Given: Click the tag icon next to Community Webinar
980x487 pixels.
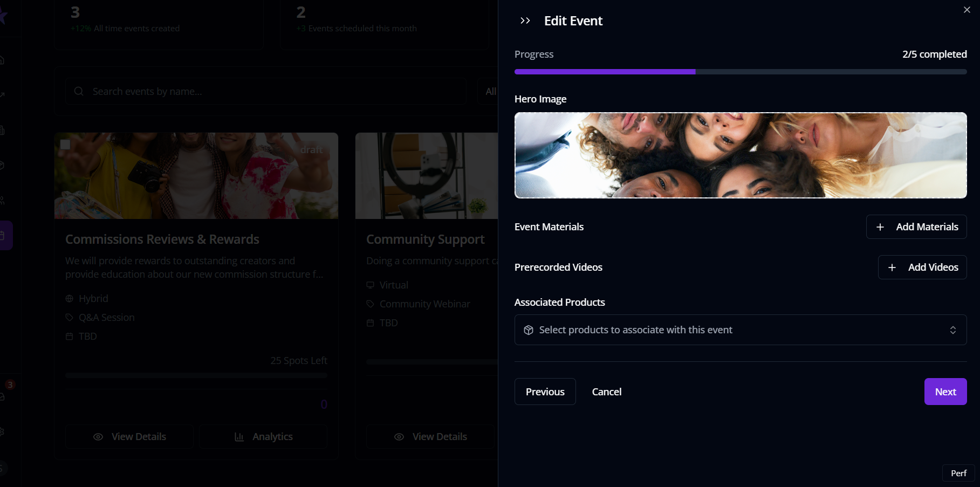Looking at the screenshot, I should click(x=370, y=304).
